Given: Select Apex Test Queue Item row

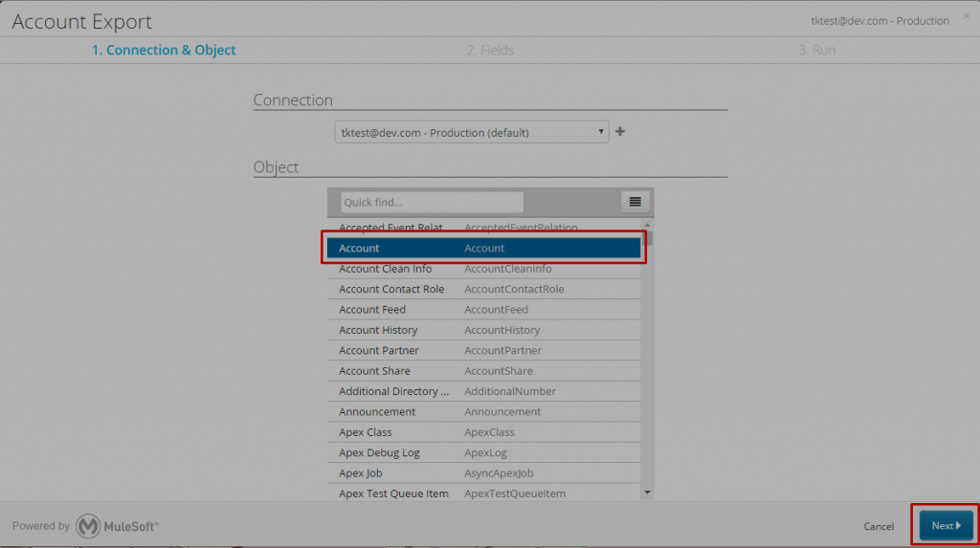Looking at the screenshot, I should pyautogui.click(x=483, y=493).
